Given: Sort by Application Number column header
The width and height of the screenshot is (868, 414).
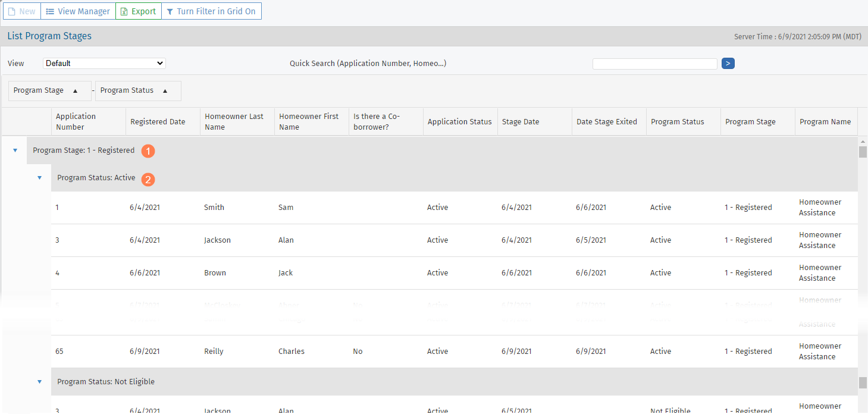Looking at the screenshot, I should (x=76, y=121).
